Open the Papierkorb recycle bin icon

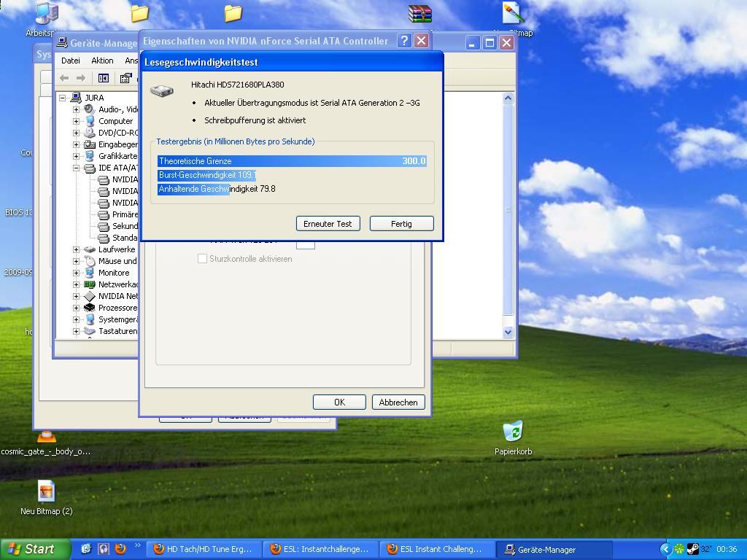(513, 432)
